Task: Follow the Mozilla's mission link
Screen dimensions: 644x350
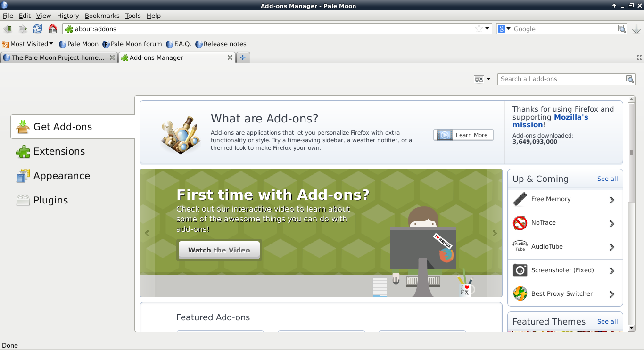Action: [550, 121]
